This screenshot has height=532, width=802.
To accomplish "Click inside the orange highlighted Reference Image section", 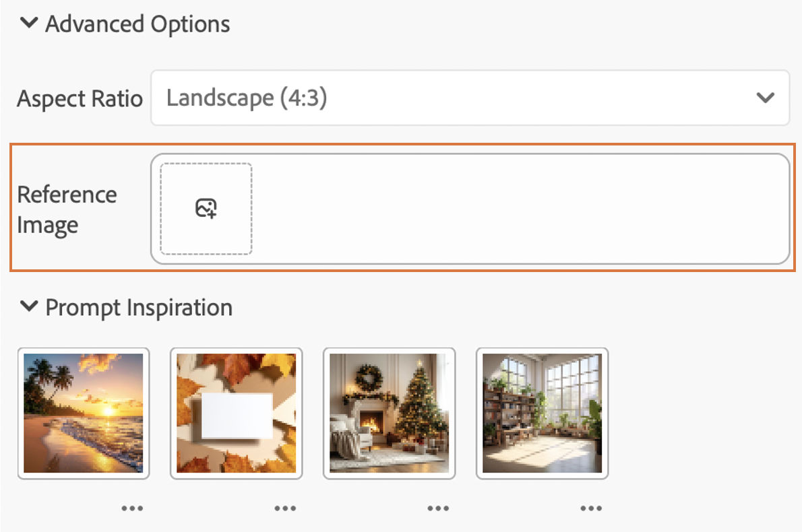I will point(402,207).
